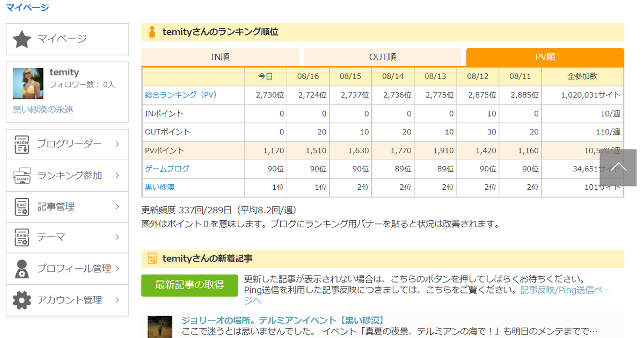Image resolution: width=644 pixels, height=338 pixels.
Task: Click the 今日 column header
Action: tap(266, 77)
